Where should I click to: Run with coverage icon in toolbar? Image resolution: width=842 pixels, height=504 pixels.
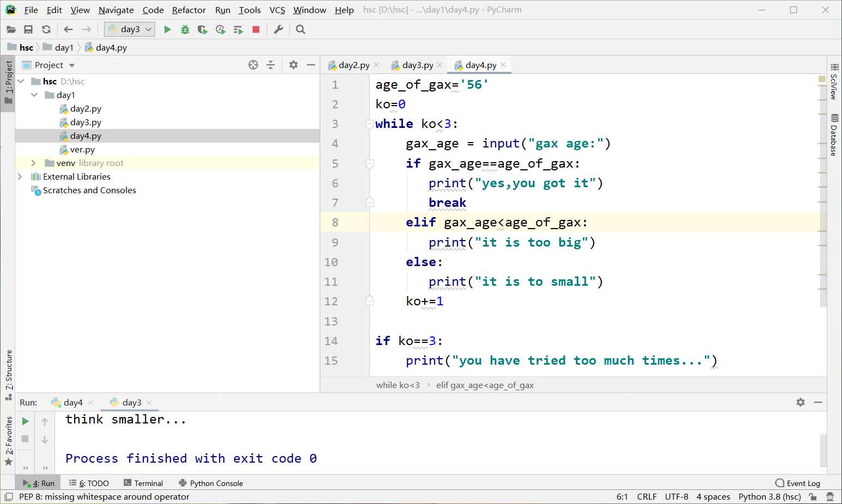(x=203, y=29)
